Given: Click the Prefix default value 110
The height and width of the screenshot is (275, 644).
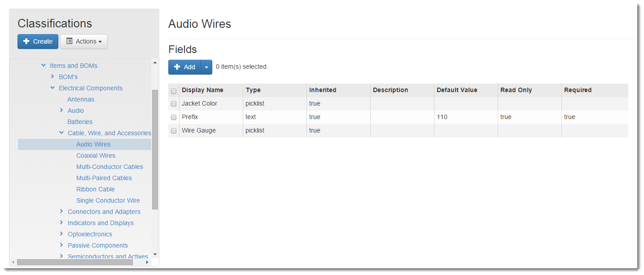Looking at the screenshot, I should 442,117.
